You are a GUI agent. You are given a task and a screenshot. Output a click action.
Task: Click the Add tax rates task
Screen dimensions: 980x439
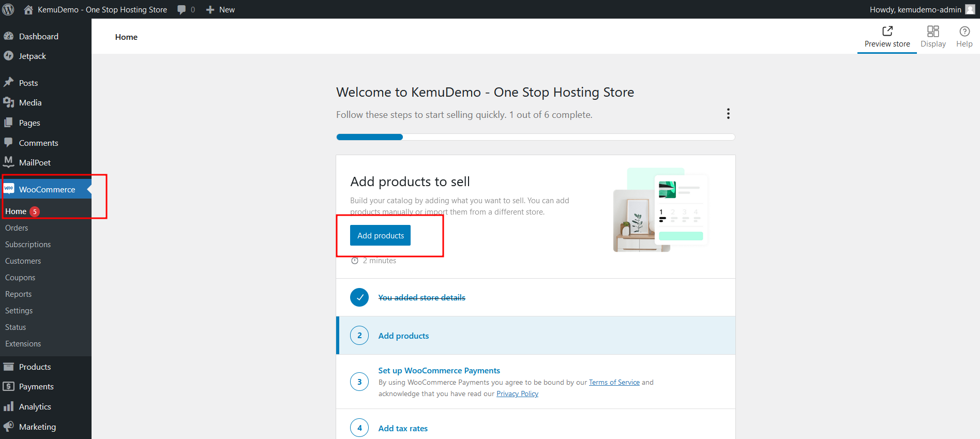click(x=403, y=428)
